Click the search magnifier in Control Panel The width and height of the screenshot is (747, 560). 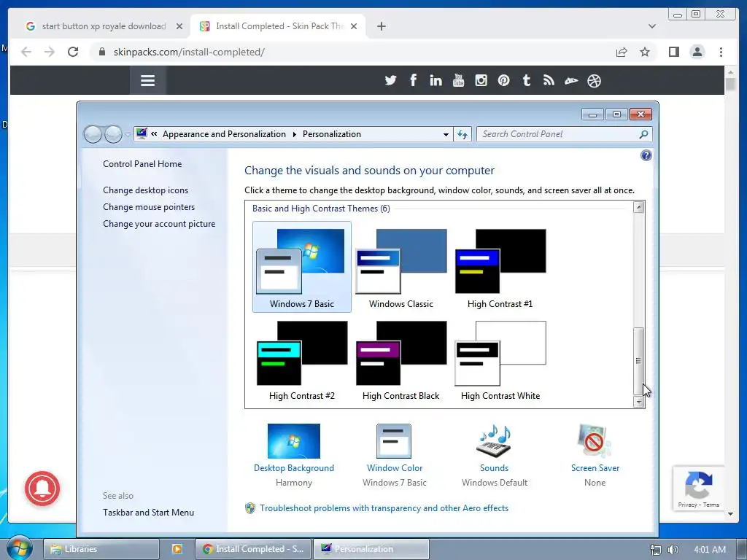click(643, 134)
